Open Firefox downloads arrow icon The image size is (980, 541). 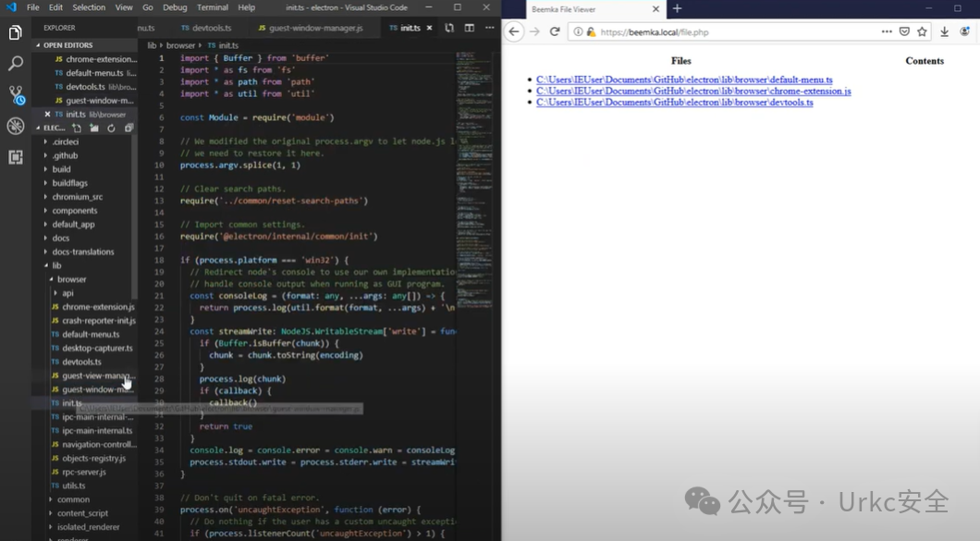944,31
